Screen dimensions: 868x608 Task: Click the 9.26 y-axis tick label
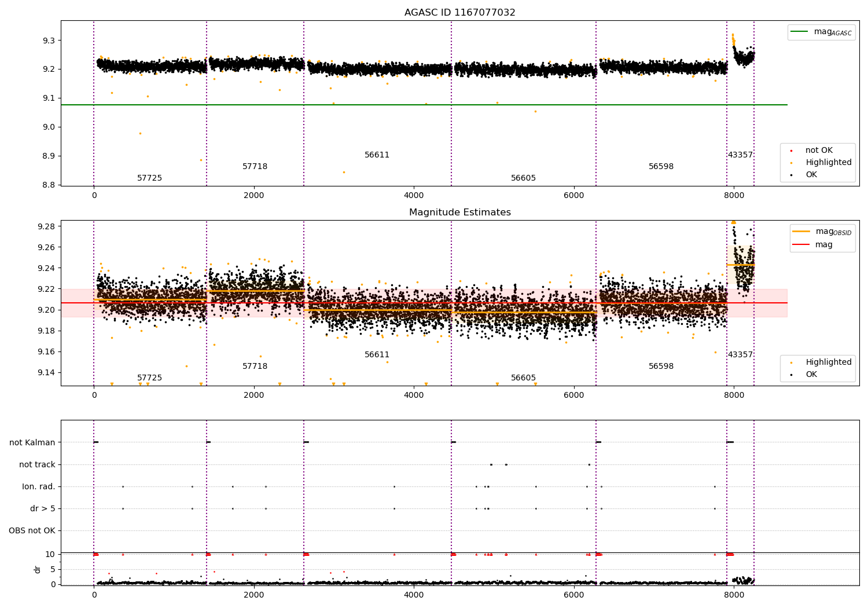[47, 247]
